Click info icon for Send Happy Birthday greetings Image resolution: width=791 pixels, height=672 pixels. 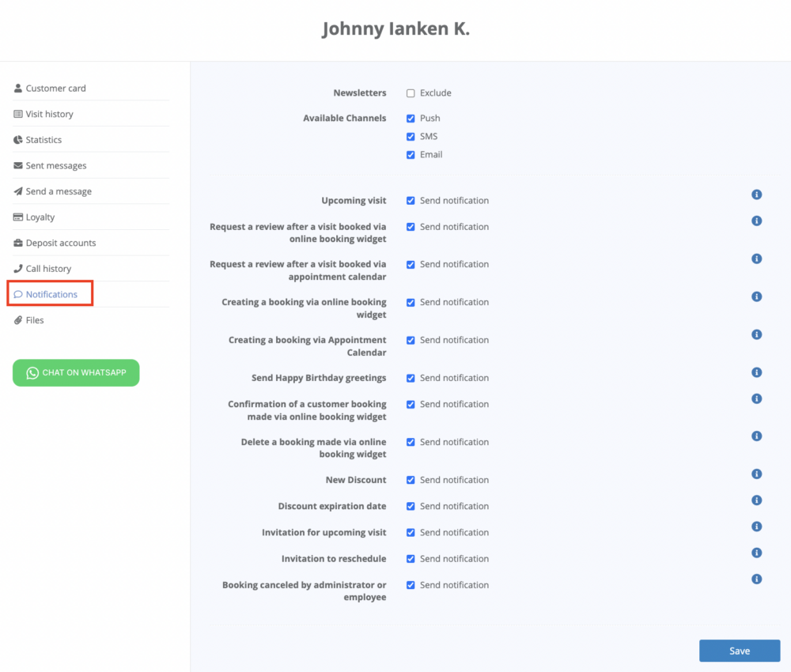coord(756,372)
